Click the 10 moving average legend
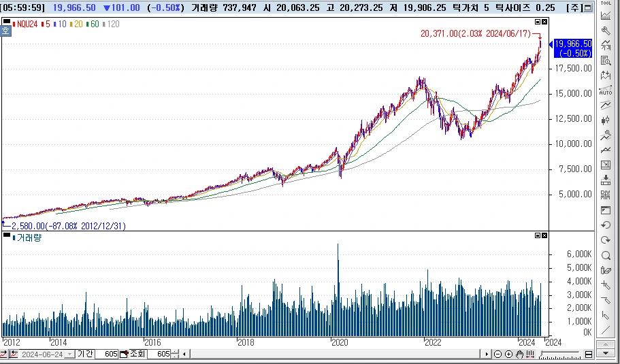 pyautogui.click(x=59, y=24)
